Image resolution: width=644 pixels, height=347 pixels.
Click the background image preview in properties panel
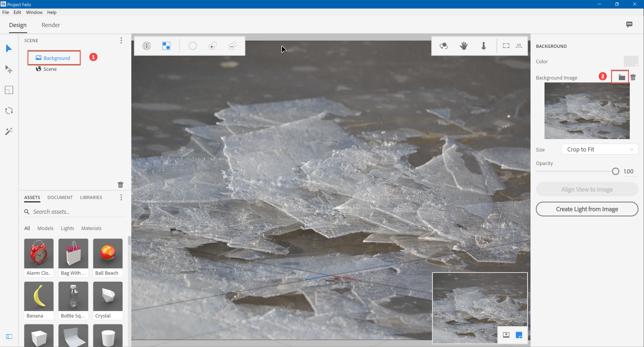[587, 111]
